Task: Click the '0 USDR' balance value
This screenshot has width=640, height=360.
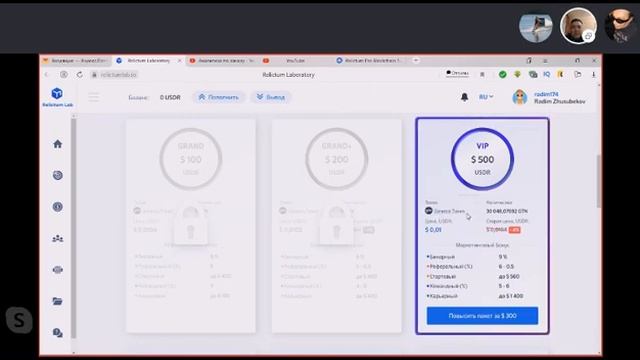Action: (x=170, y=97)
